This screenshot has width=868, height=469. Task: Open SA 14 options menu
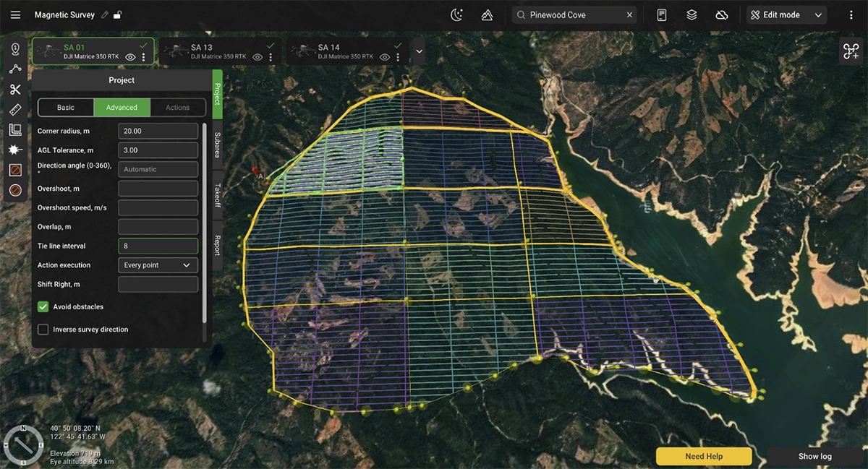point(398,57)
